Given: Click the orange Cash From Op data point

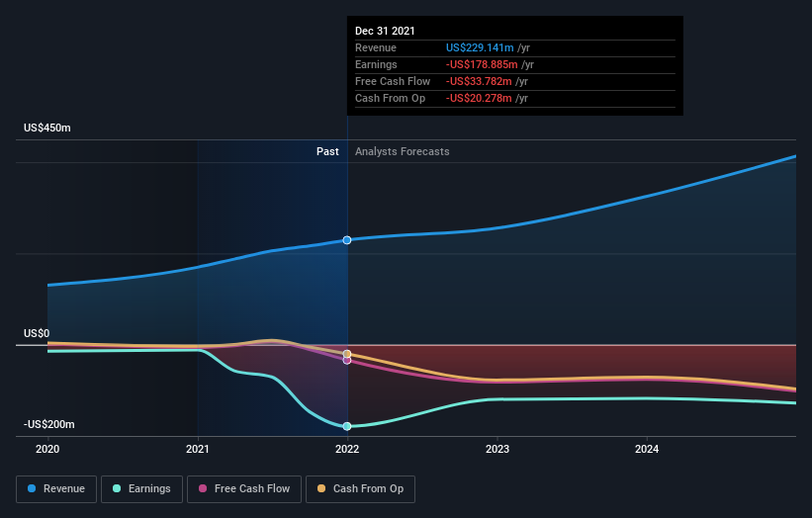Looking at the screenshot, I should (347, 354).
